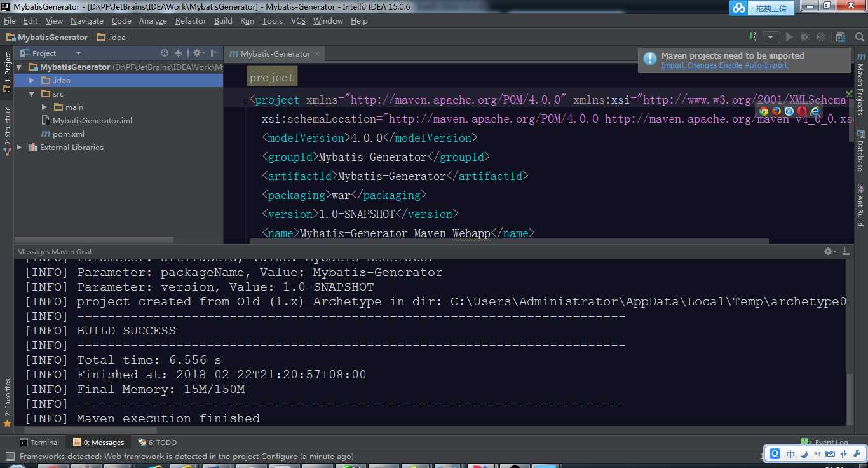Open Project Structure toolbar icon
The width and height of the screenshot is (868, 468).
[841, 37]
